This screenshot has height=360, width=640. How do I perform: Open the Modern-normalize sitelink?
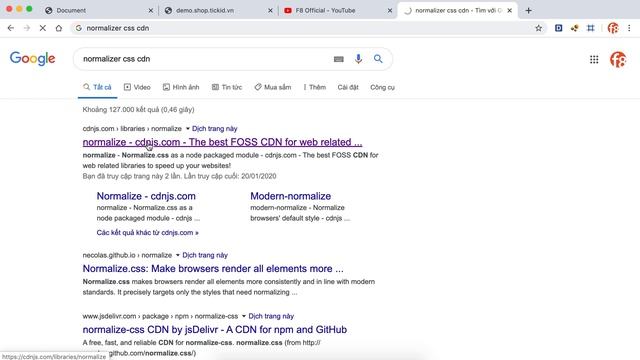(291, 196)
